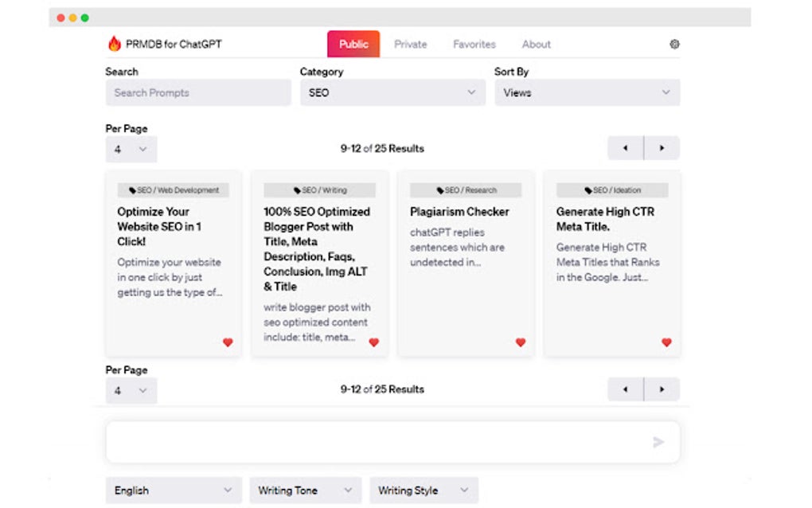This screenshot has height=508, width=812.
Task: Click inside the Search Prompts field
Action: [197, 92]
